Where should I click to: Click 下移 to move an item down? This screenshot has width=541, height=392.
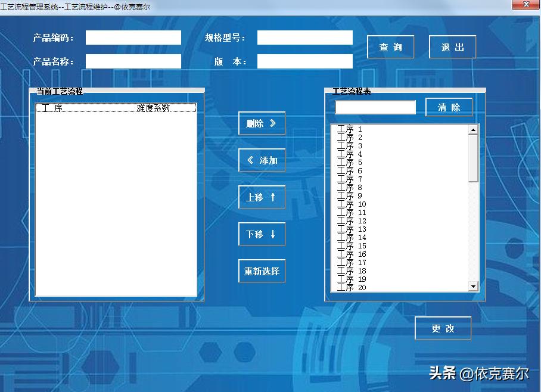tap(262, 234)
